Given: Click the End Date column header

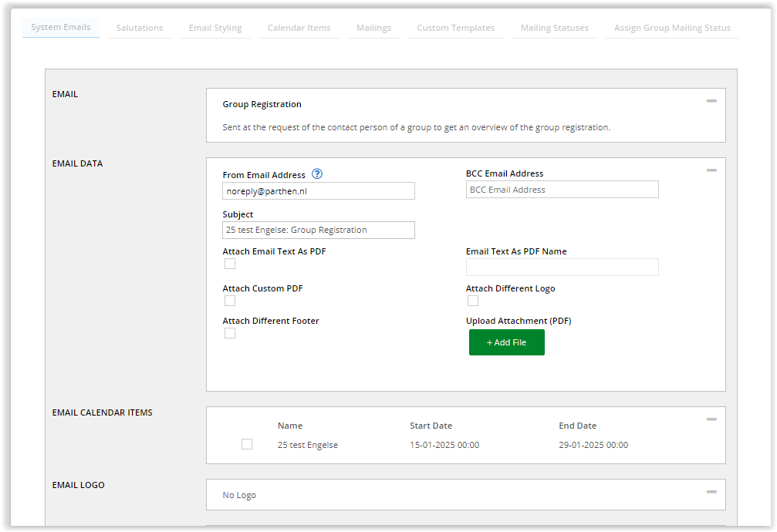Looking at the screenshot, I should coord(578,426).
